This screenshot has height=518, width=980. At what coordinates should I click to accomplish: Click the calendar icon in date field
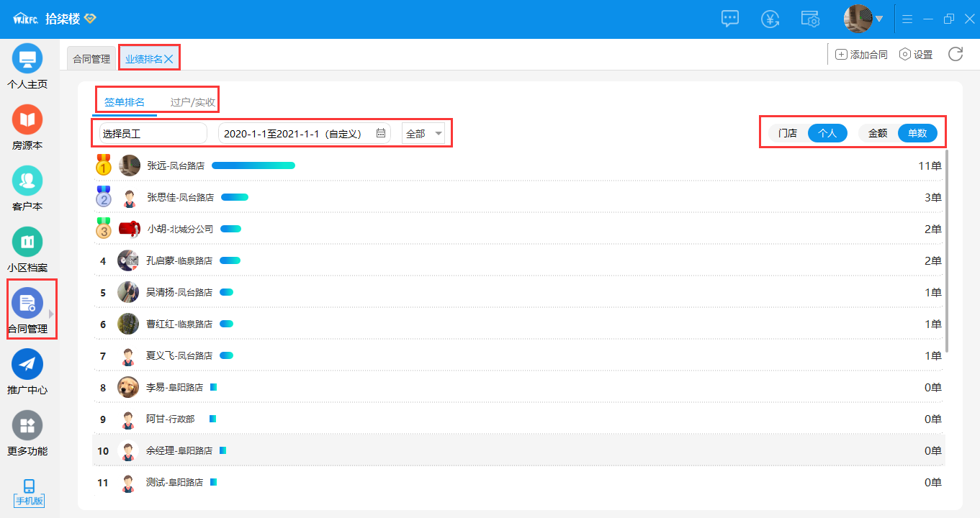381,134
